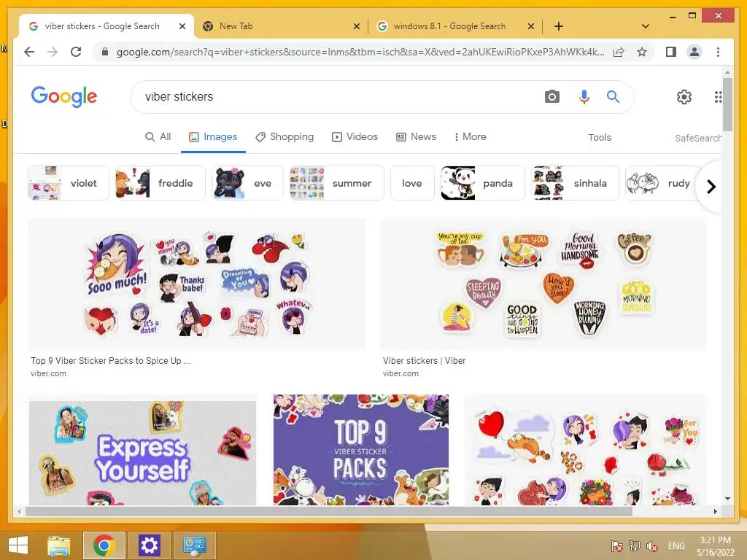Image resolution: width=747 pixels, height=560 pixels.
Task: Open PC settings gear on taskbar
Action: click(x=149, y=545)
